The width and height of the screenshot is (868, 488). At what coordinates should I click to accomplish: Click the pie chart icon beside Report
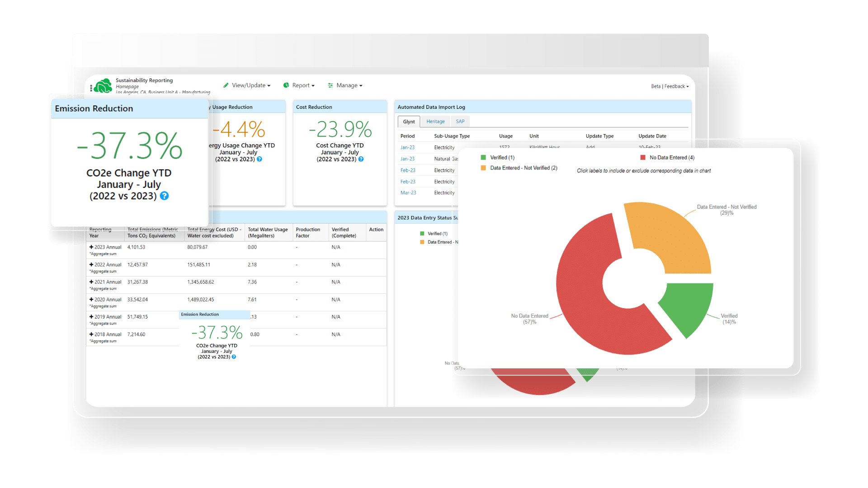point(286,85)
